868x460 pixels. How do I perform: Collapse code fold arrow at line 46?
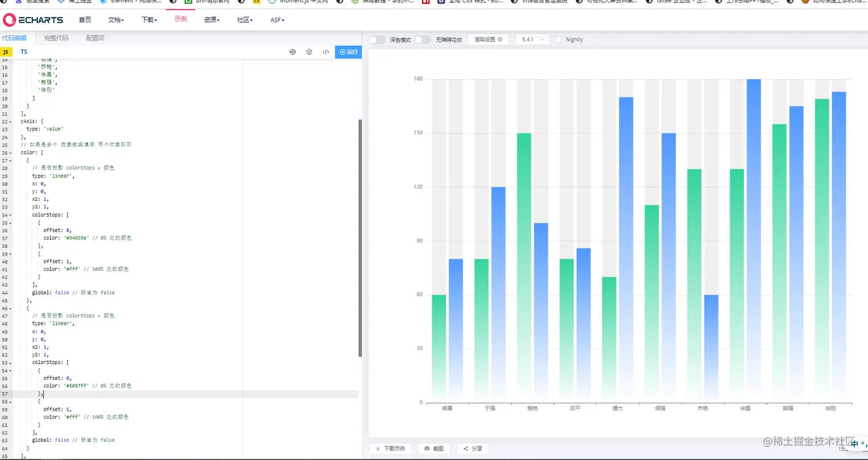click(11, 308)
